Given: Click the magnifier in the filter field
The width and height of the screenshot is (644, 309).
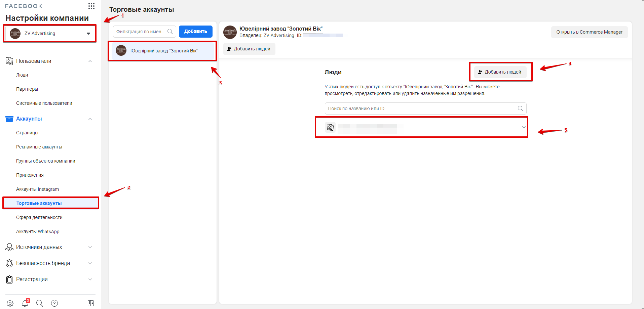Looking at the screenshot, I should pos(170,32).
